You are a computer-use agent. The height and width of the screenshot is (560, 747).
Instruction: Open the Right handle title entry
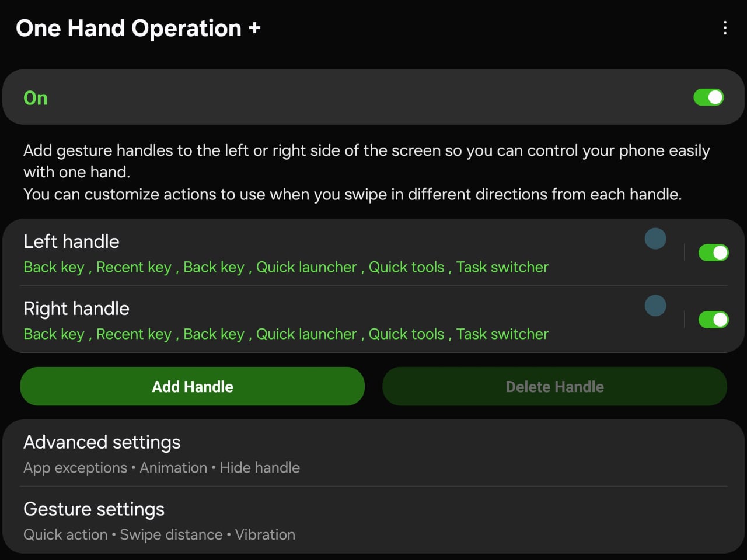click(76, 309)
